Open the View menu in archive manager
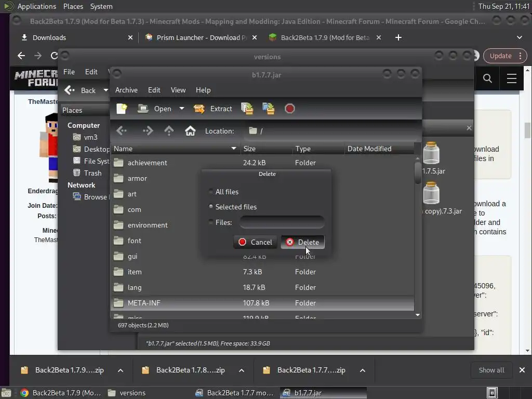The width and height of the screenshot is (532, 399). tap(178, 90)
